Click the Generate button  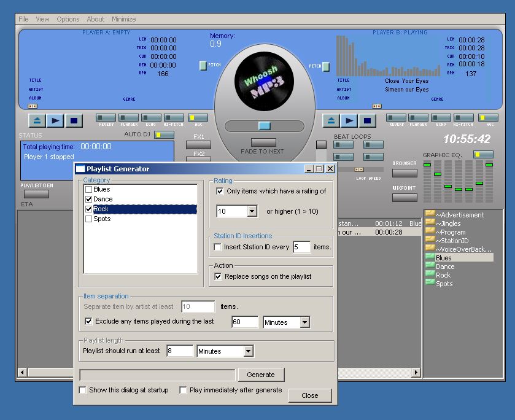point(261,375)
